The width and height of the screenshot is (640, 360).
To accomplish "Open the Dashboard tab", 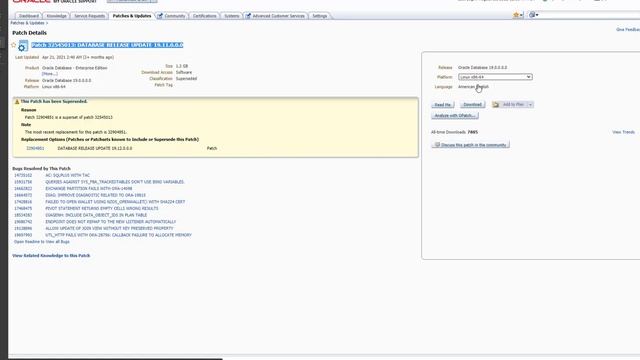I will coord(29,16).
